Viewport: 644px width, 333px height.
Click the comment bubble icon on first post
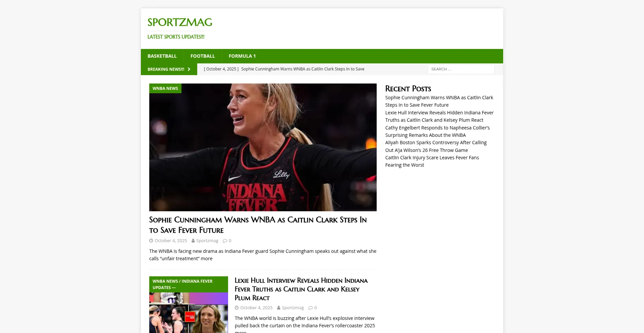pyautogui.click(x=225, y=241)
